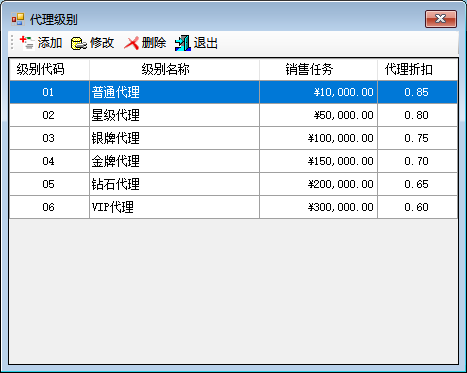
Task: Click the 添加 text label in toolbar
Action: point(50,43)
